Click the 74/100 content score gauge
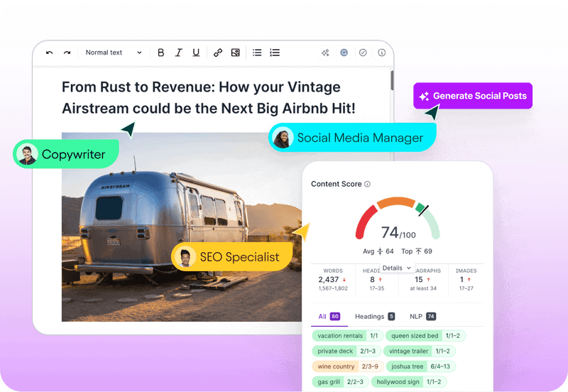Screen dimensions: 568x392 pyautogui.click(x=398, y=219)
